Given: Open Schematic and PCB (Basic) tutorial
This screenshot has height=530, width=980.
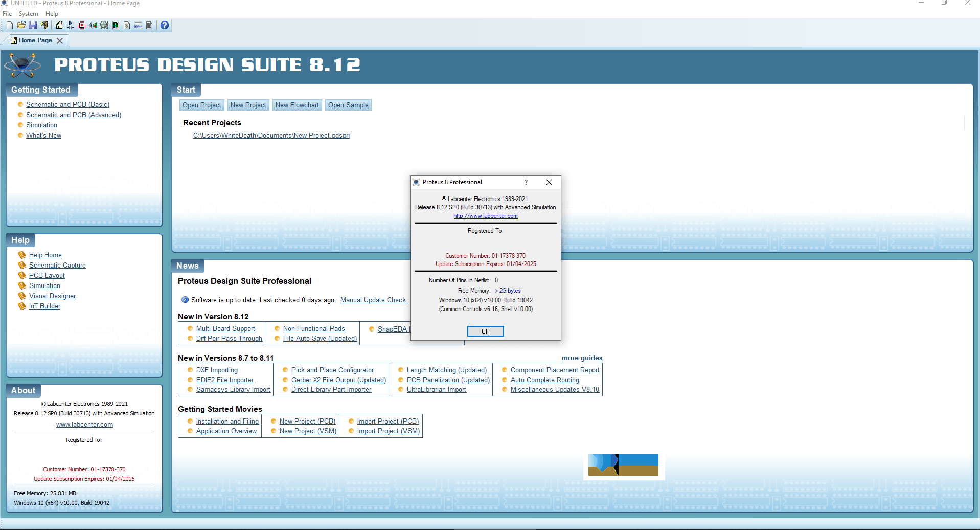Looking at the screenshot, I should pyautogui.click(x=67, y=104).
